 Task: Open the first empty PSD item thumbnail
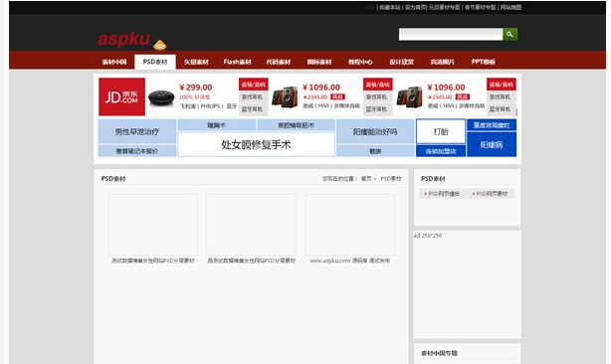(x=153, y=225)
